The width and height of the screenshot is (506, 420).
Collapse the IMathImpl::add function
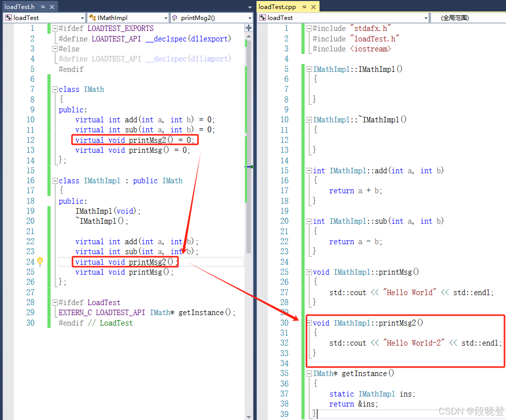point(309,170)
